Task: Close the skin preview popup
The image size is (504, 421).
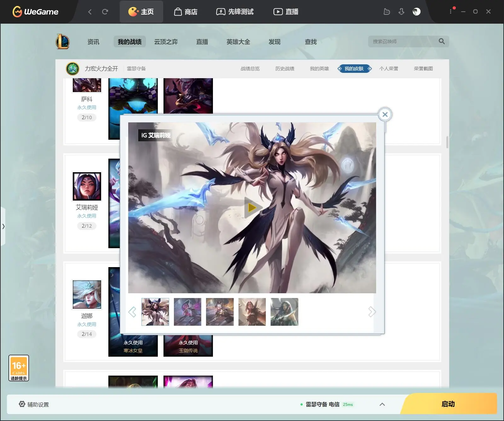Action: pyautogui.click(x=385, y=114)
